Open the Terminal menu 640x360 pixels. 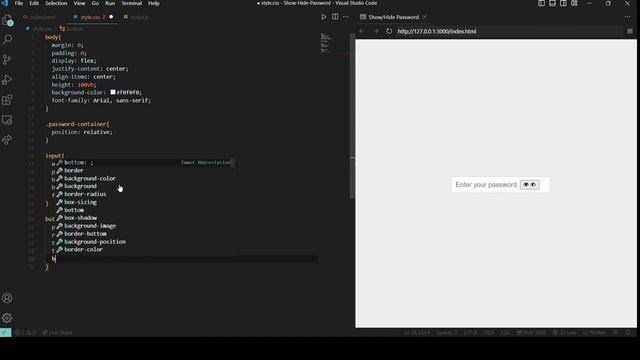tap(131, 3)
